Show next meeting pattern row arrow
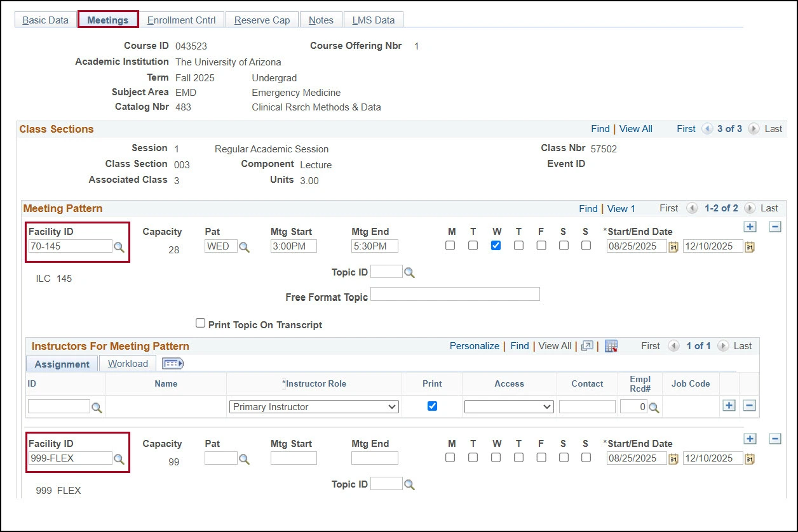The width and height of the screenshot is (798, 532). (750, 208)
